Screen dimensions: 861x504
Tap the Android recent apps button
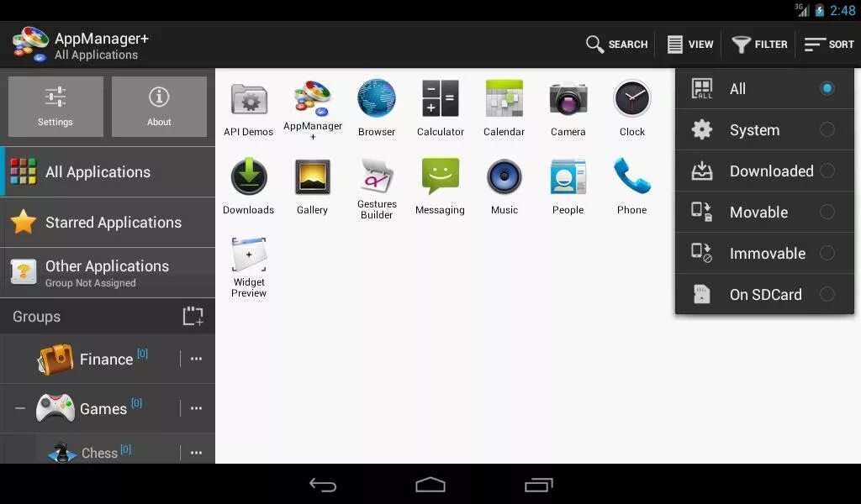tap(539, 485)
